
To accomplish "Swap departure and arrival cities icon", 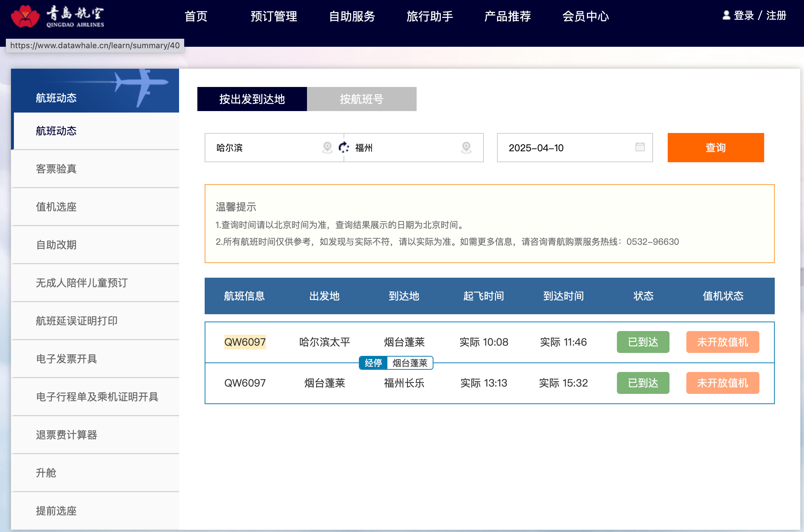I will pos(344,148).
